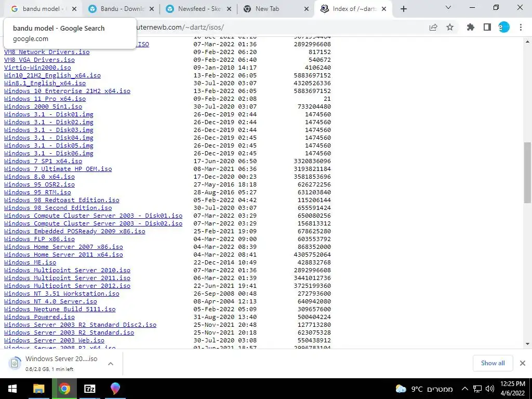Image resolution: width=532 pixels, height=399 pixels.
Task: Download Windows Neptune Build 5111.iso
Action: pos(60,310)
